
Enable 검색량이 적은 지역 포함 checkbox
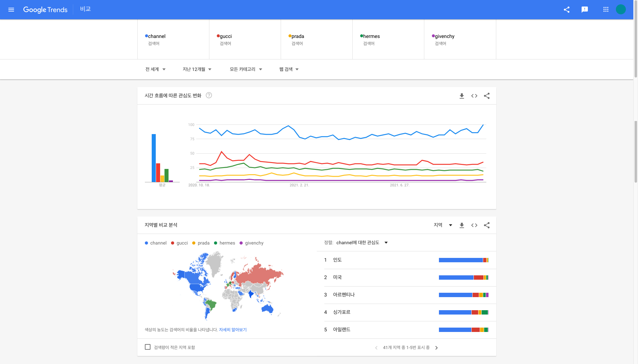pyautogui.click(x=148, y=347)
